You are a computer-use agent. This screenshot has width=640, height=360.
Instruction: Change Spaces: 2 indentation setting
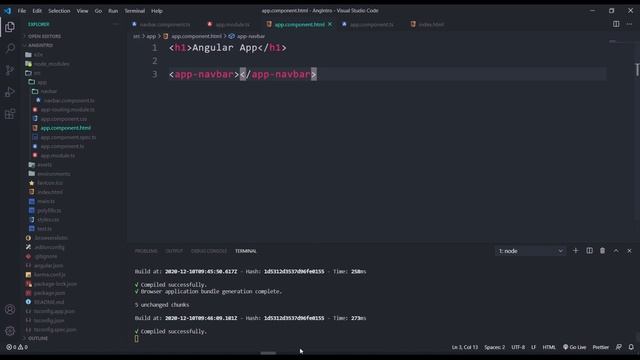(x=494, y=347)
